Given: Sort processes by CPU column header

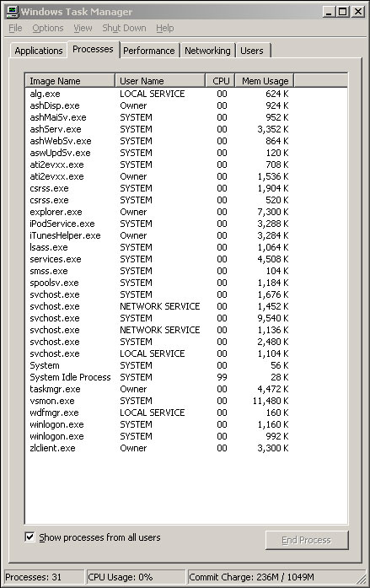Looking at the screenshot, I should (220, 81).
